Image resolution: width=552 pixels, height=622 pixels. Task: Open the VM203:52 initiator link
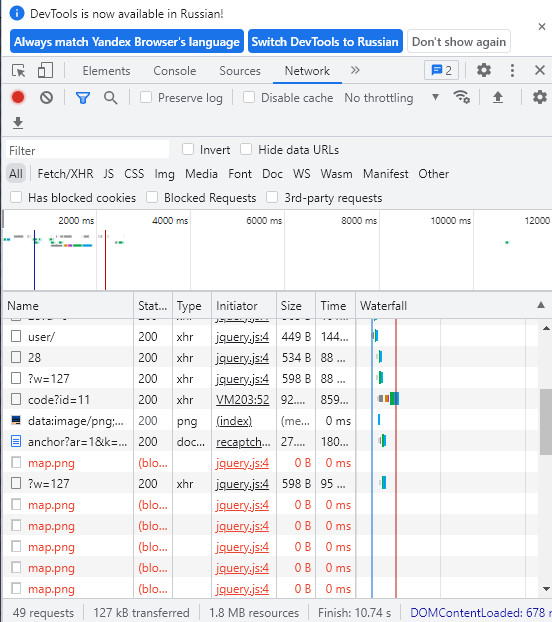[243, 399]
